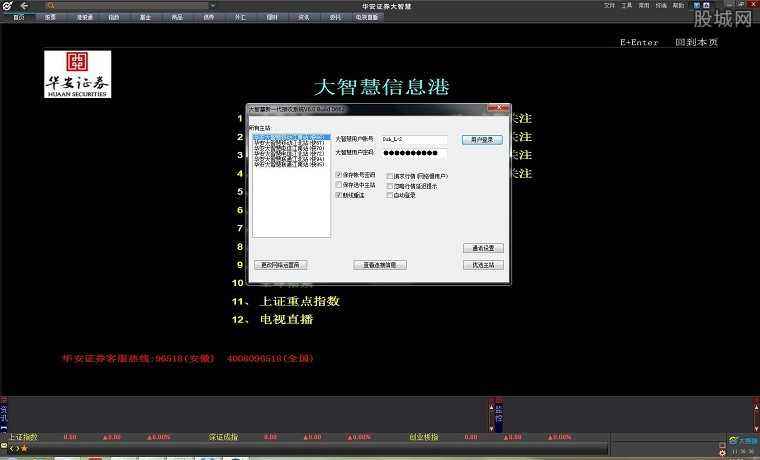
Task: Click 创业板指 in the status bar
Action: [424, 437]
